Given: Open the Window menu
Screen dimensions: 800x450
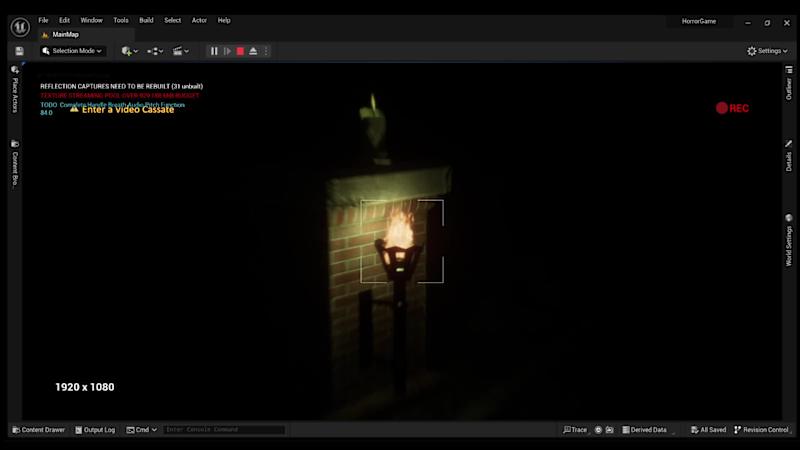Looking at the screenshot, I should click(92, 20).
